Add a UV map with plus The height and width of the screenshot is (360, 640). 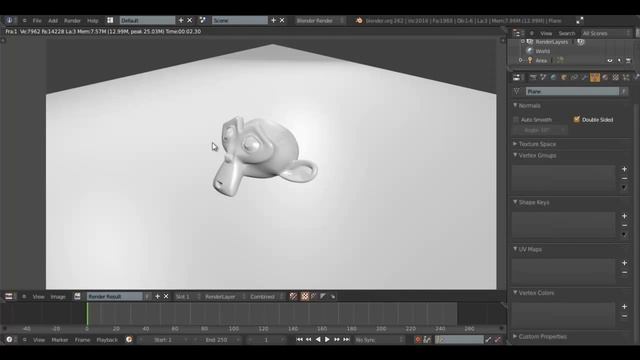[x=624, y=263]
